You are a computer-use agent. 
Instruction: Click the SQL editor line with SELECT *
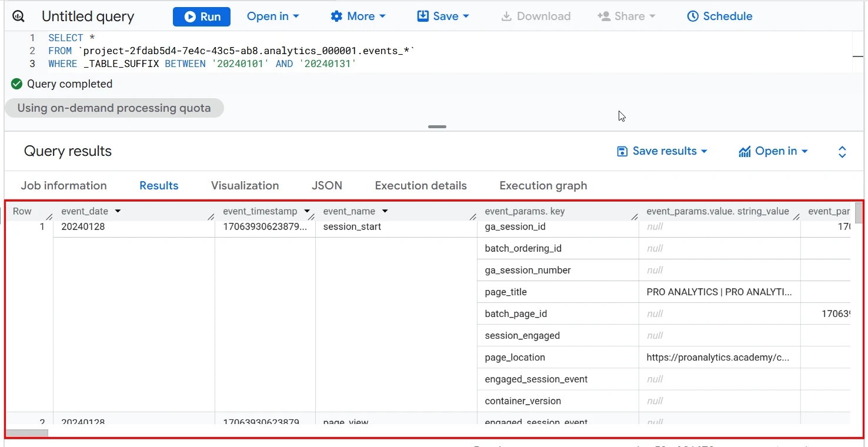(72, 38)
